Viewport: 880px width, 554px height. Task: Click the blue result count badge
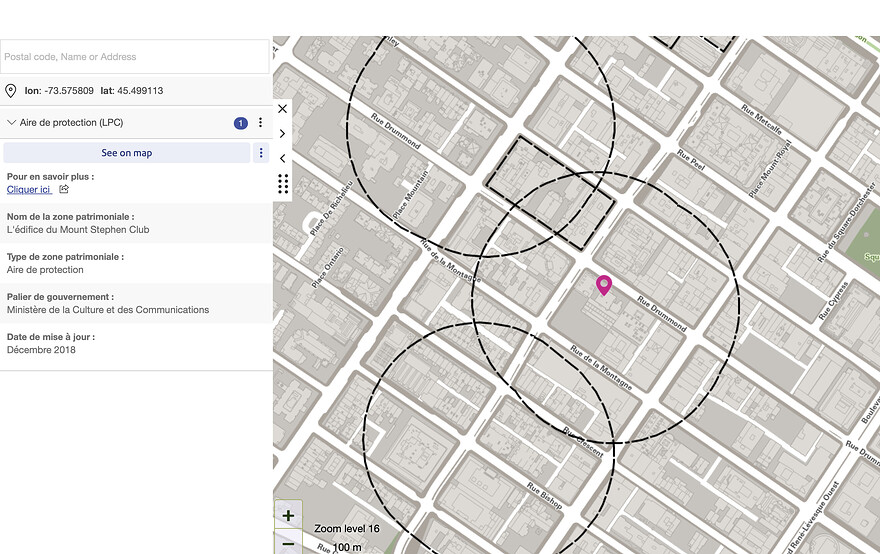click(240, 123)
